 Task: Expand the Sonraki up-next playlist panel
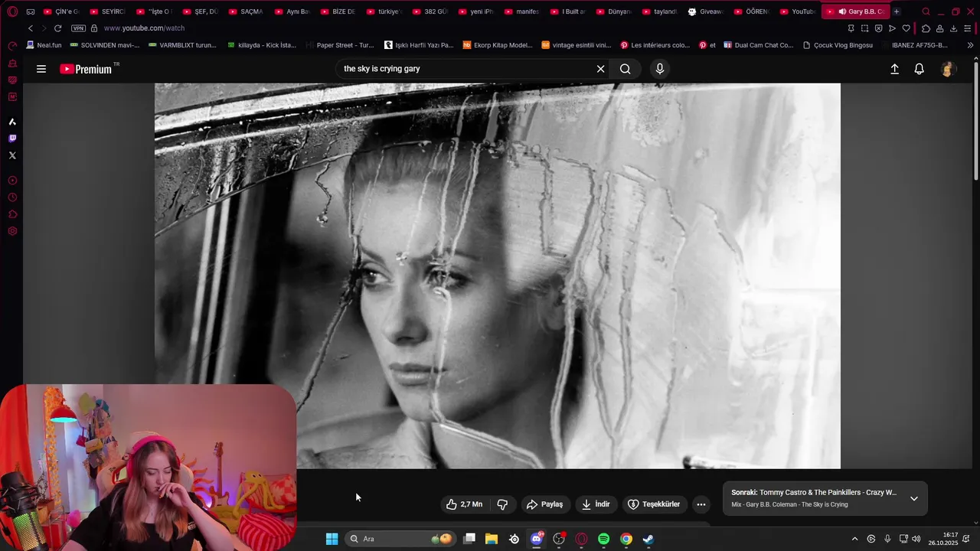pyautogui.click(x=913, y=498)
